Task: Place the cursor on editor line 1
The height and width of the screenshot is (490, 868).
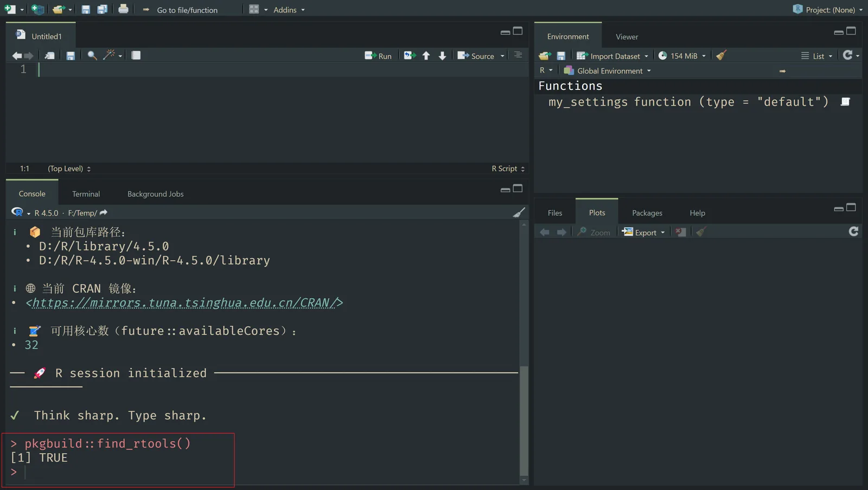Action: 282,69
